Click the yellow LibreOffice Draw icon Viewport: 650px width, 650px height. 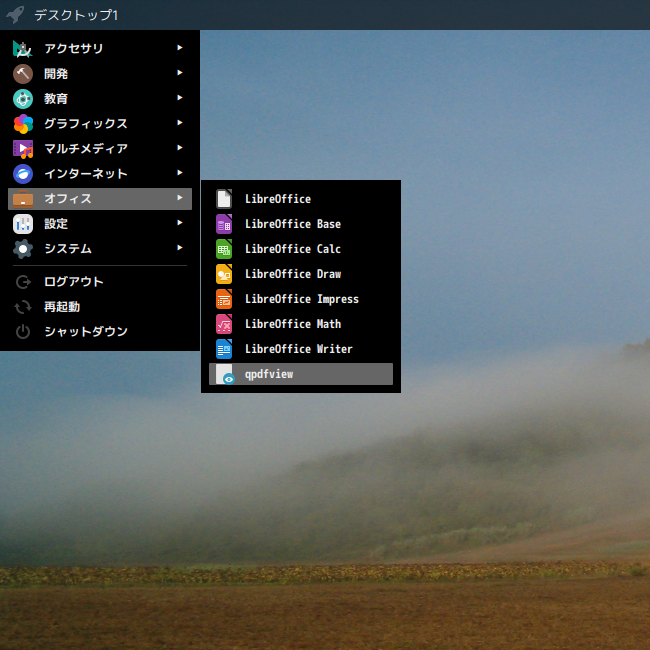224,274
